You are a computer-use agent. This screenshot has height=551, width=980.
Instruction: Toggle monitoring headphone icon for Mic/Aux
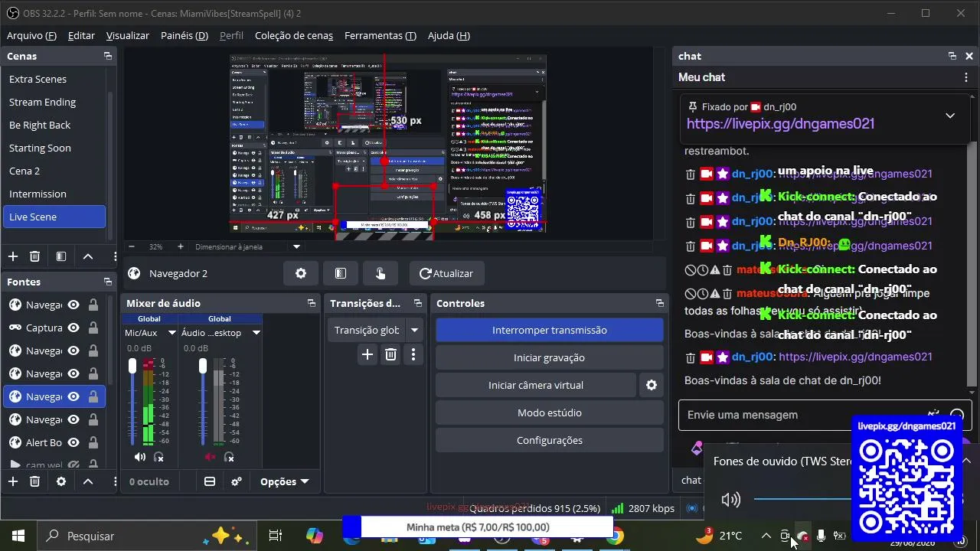click(x=158, y=457)
